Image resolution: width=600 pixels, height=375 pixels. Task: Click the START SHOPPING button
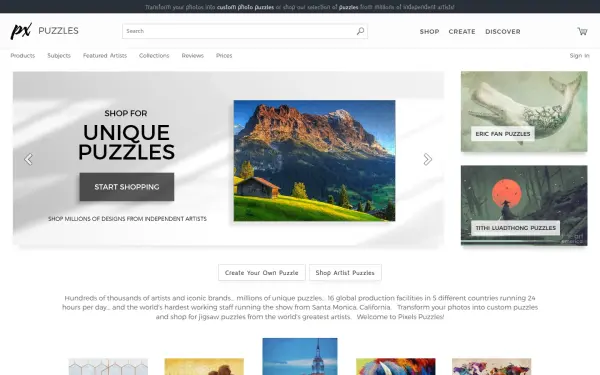127,187
